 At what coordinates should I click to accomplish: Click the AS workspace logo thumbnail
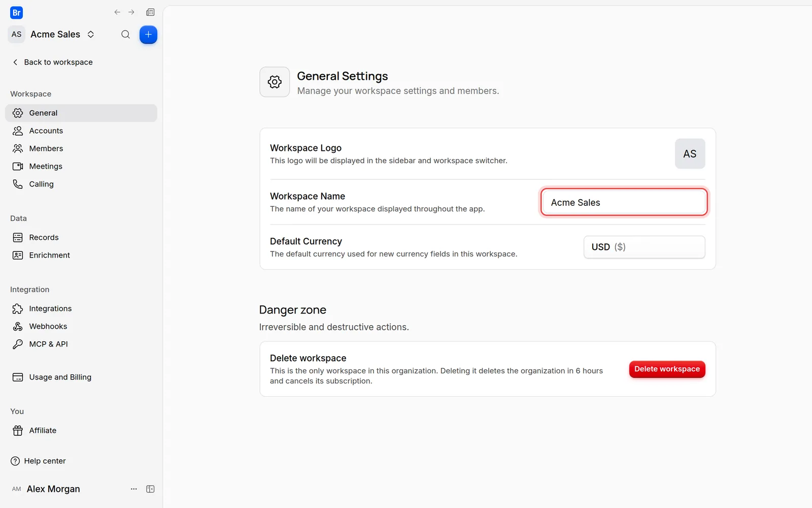tap(690, 153)
